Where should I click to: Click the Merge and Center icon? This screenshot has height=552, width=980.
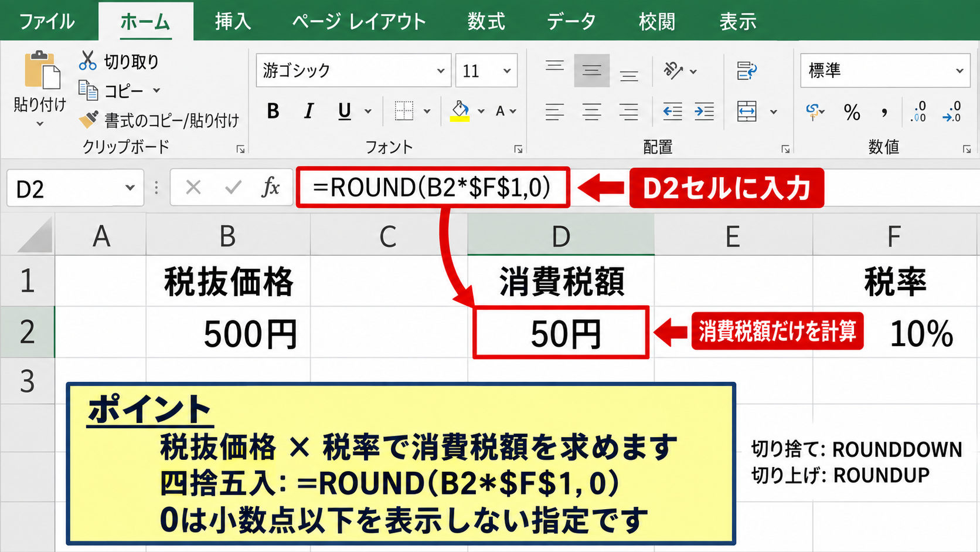pos(747,111)
